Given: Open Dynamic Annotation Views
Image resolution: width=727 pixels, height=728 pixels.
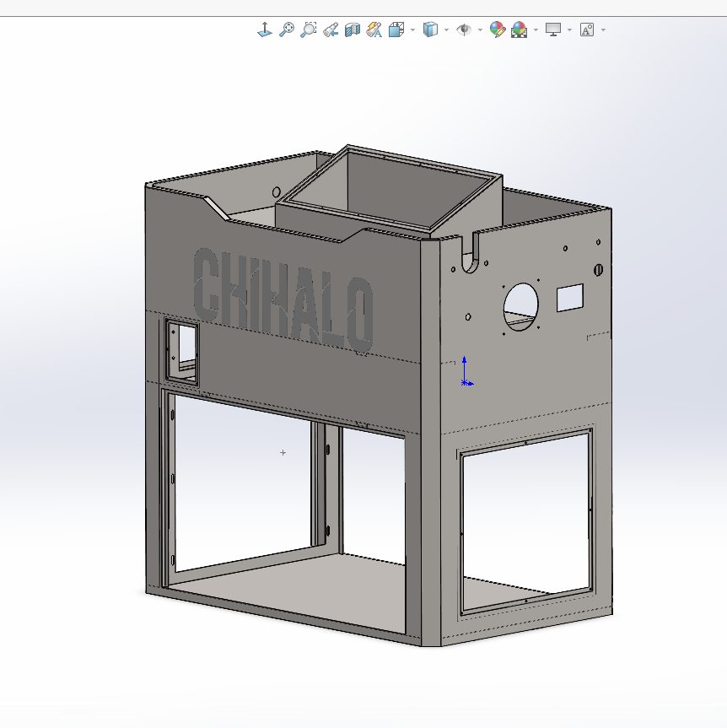Looking at the screenshot, I should (374, 30).
